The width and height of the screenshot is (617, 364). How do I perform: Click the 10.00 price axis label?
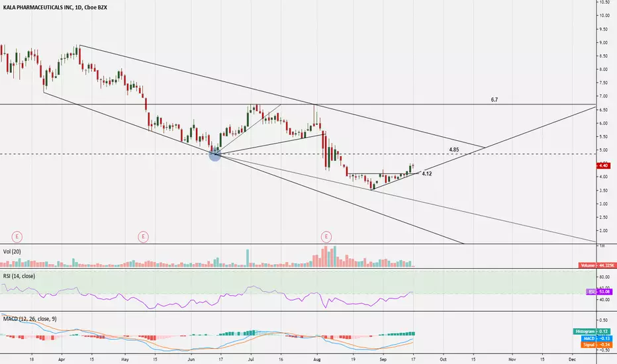[604, 16]
